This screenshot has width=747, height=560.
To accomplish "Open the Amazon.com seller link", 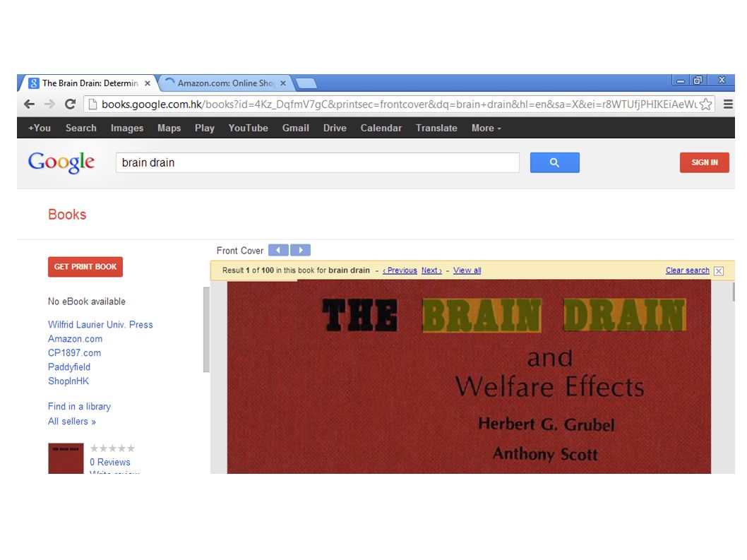I will (x=76, y=339).
